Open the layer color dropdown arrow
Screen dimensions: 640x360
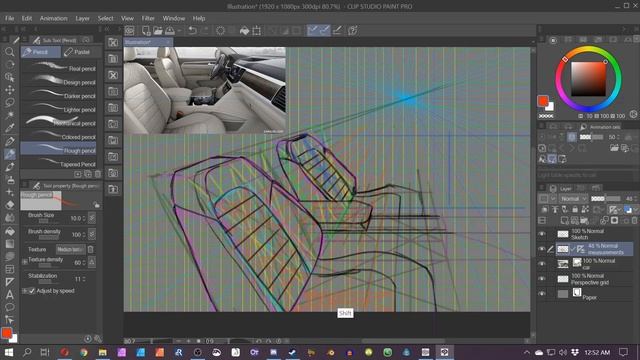(635, 209)
